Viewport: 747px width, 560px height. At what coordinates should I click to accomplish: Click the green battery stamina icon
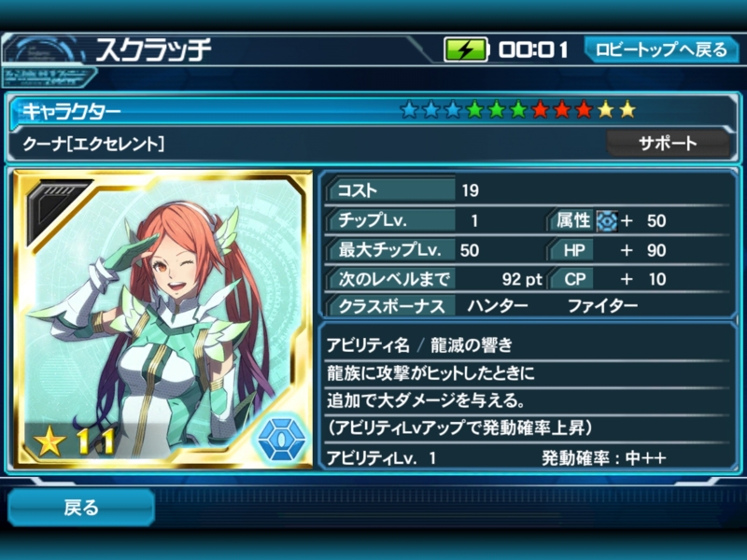click(466, 49)
